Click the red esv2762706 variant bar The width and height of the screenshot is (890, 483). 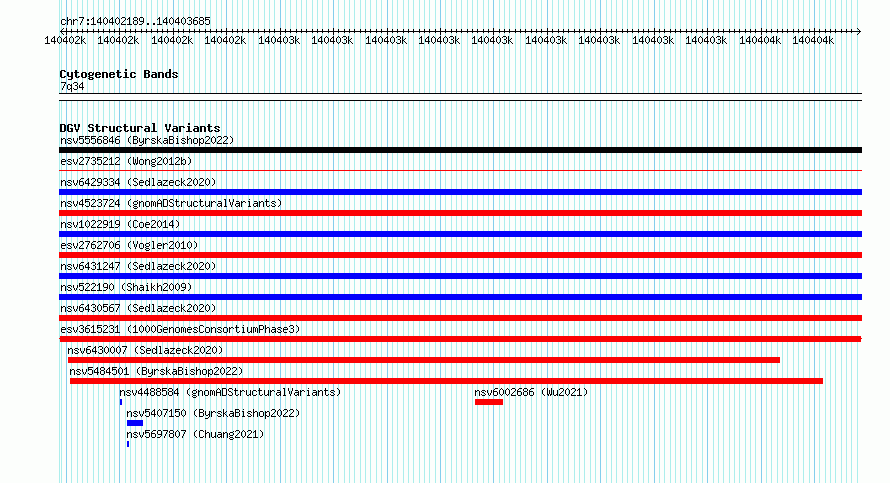(460, 255)
